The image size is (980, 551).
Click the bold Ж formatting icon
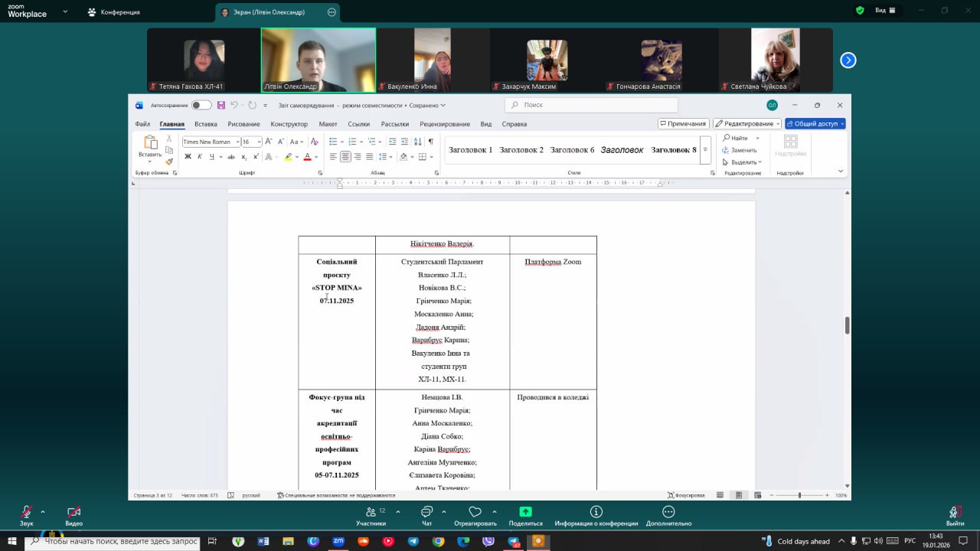[x=188, y=157]
